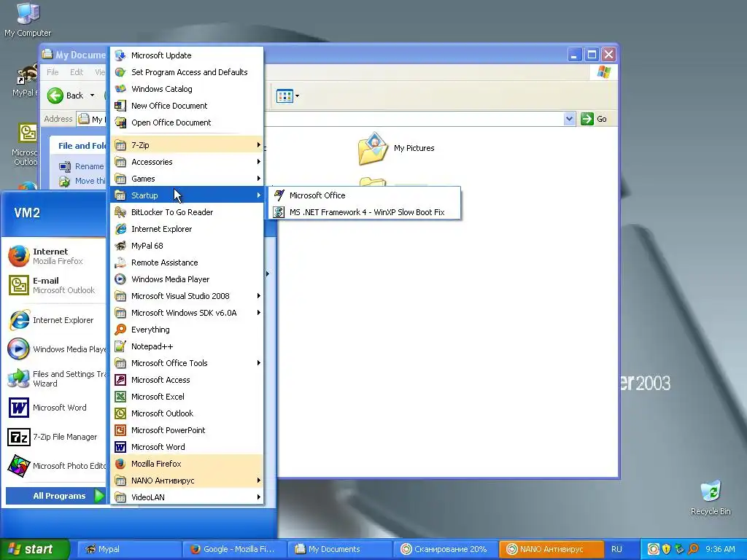747x560 pixels.
Task: Click system clock showing 9:36 AM
Action: [720, 549]
